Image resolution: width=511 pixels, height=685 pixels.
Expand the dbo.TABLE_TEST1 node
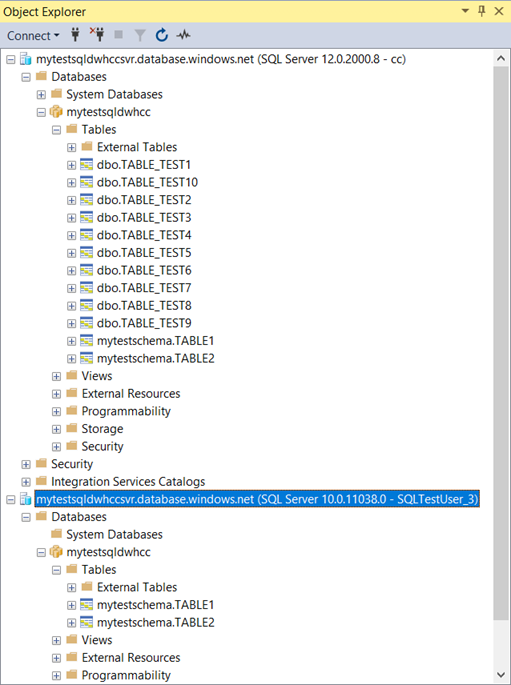click(71, 165)
